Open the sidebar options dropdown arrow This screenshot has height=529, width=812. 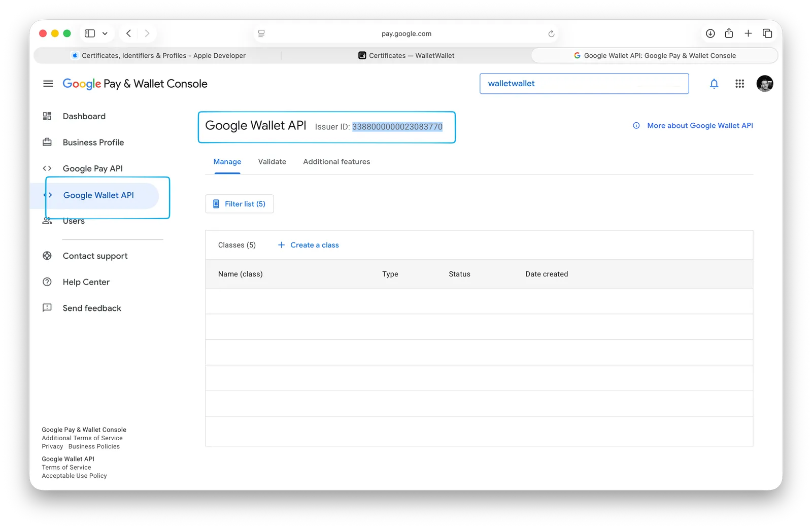point(105,33)
